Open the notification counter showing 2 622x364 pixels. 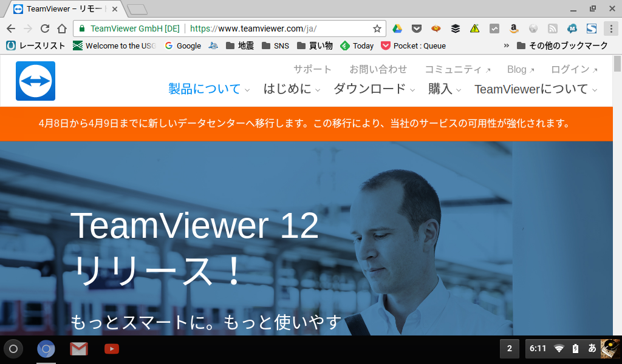pyautogui.click(x=510, y=349)
